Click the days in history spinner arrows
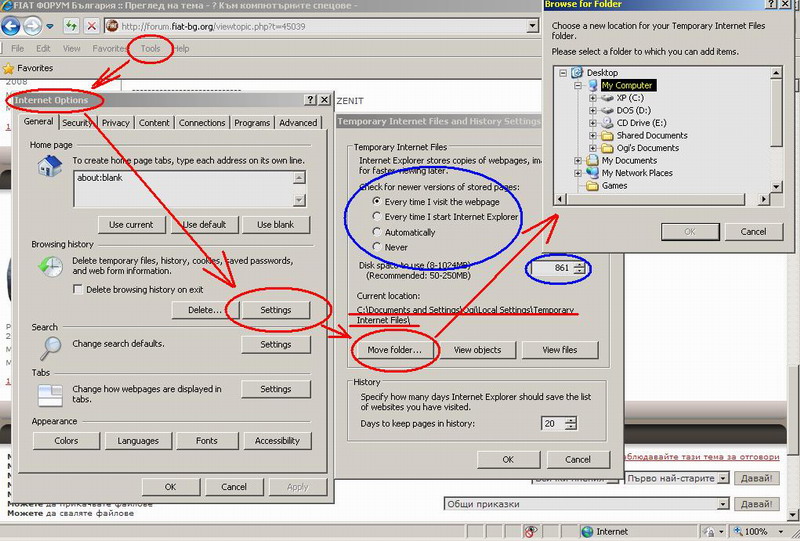Screen dimensions: 800x541 pyautogui.click(x=571, y=424)
